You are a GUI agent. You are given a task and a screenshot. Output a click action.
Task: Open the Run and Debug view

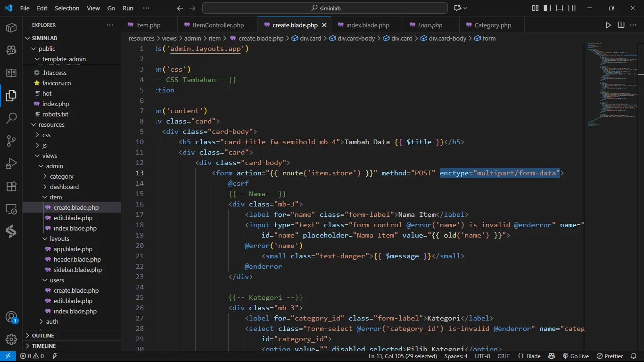[11, 164]
